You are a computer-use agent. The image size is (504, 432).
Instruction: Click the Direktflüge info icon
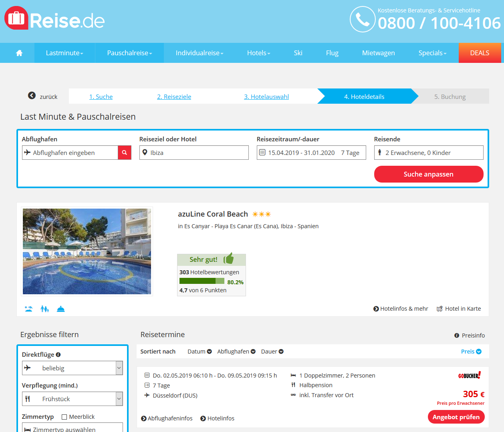[x=58, y=354]
